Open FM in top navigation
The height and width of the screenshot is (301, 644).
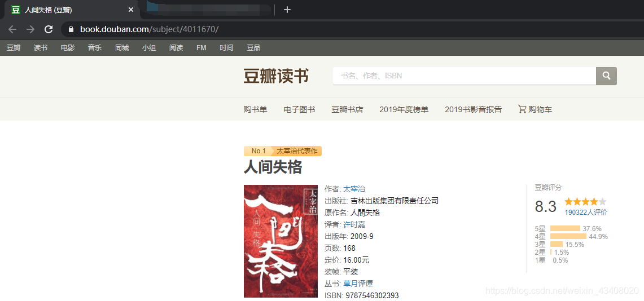click(201, 47)
